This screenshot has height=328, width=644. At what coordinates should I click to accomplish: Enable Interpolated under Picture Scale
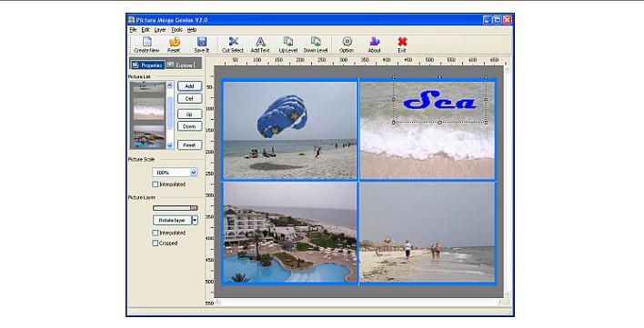pyautogui.click(x=156, y=184)
